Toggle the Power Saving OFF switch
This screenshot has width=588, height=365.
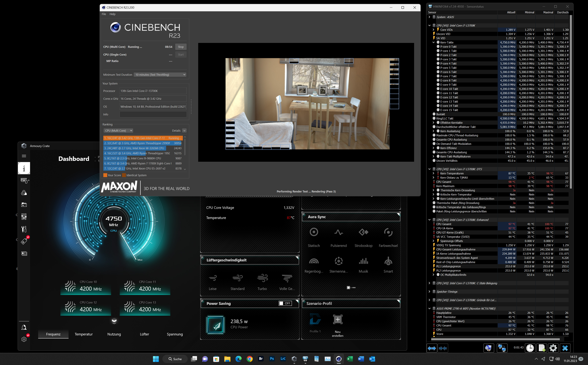coord(285,303)
